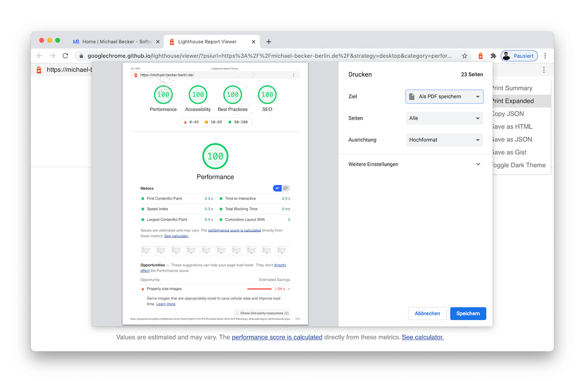Select the Lighthouse Report Viewer tab
Image resolution: width=588 pixels, height=381 pixels.
pos(212,42)
